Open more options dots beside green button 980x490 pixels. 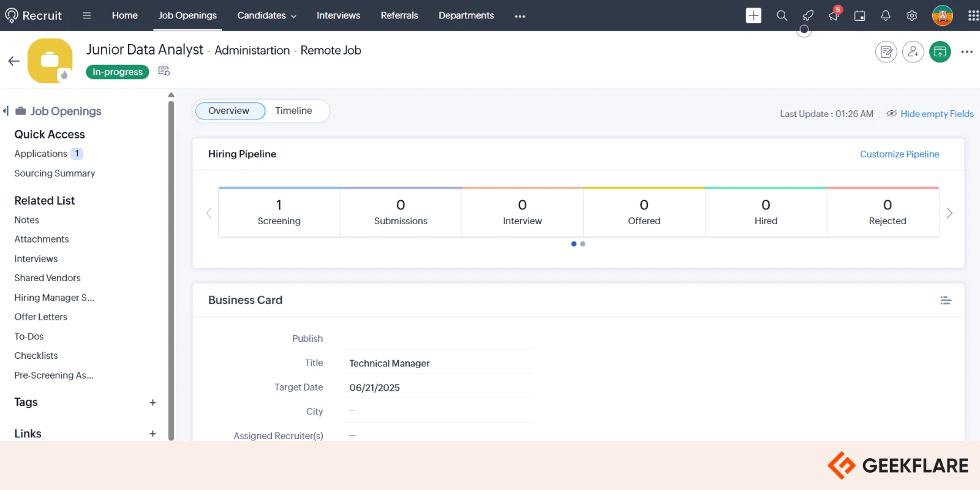pyautogui.click(x=967, y=52)
